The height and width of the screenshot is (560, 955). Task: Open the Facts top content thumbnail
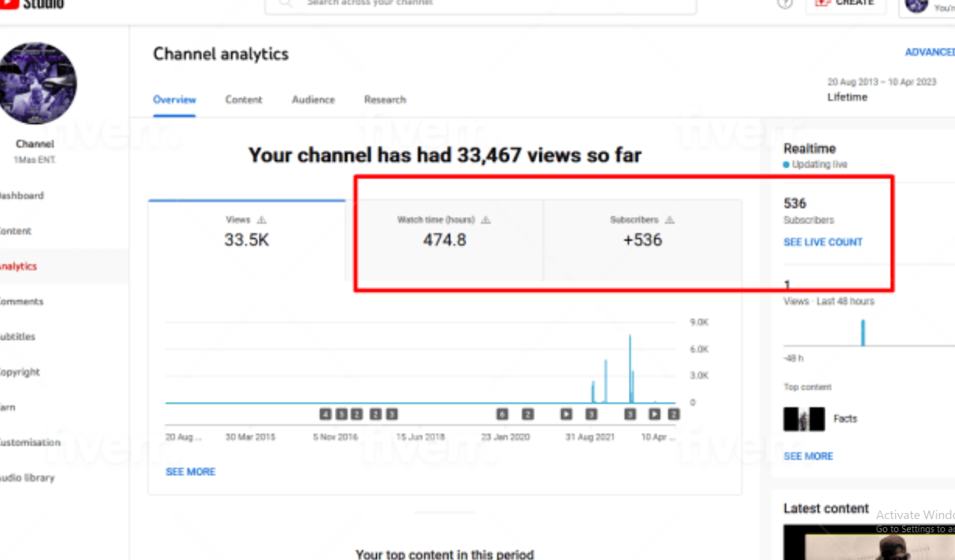(x=804, y=419)
